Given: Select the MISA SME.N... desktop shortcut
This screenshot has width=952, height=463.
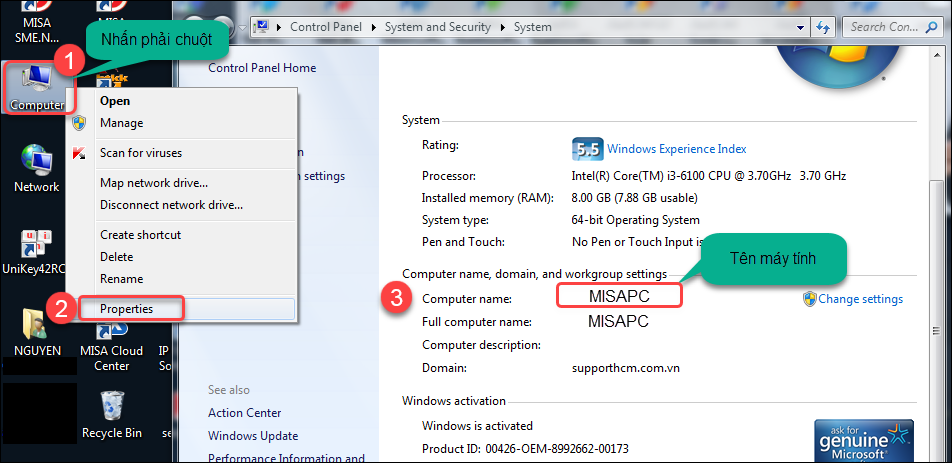Looking at the screenshot, I should pyautogui.click(x=36, y=22).
